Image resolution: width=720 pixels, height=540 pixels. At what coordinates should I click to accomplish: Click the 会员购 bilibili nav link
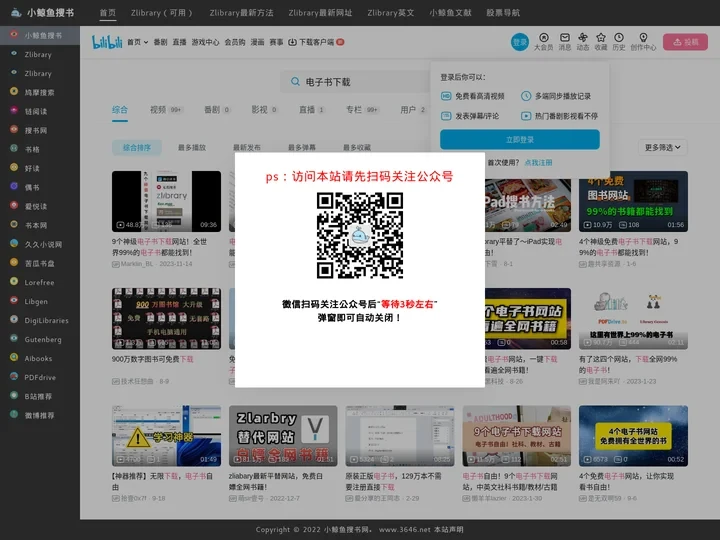pos(235,42)
